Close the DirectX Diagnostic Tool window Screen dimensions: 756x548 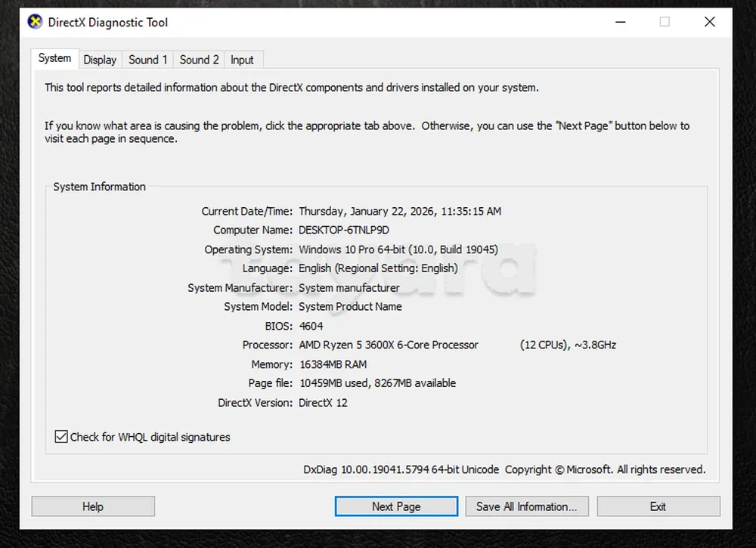tap(709, 22)
